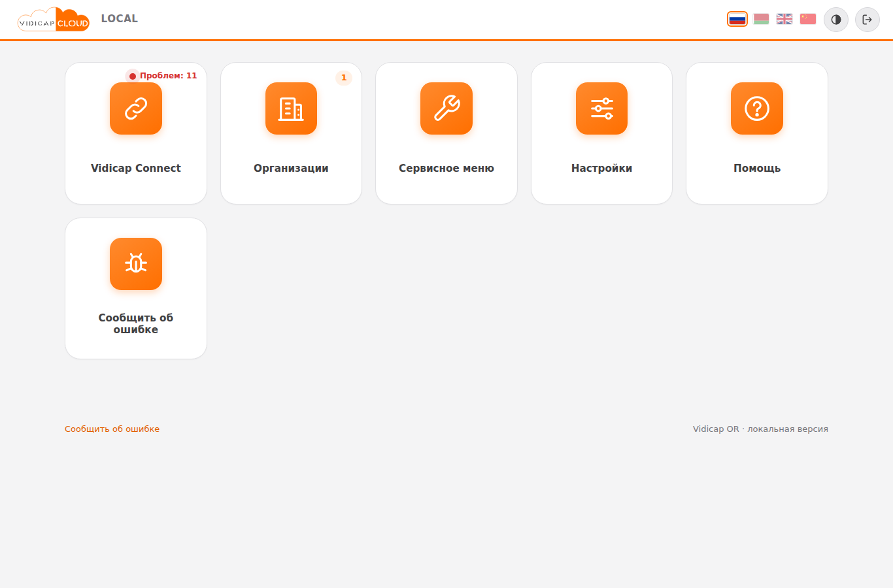The height and width of the screenshot is (588, 893).
Task: Toggle the contrast theme button
Action: point(836,20)
